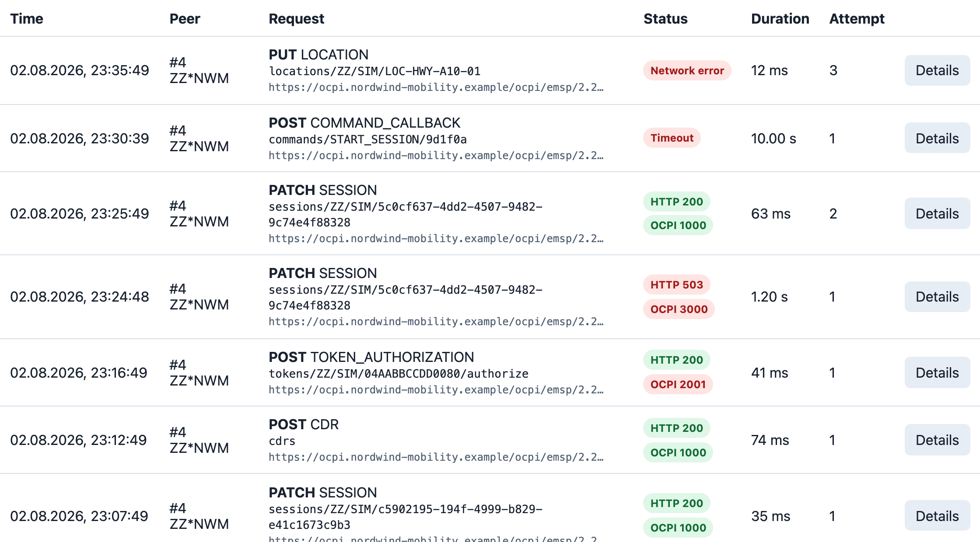Click the Time column header
980x542 pixels.
[27, 19]
